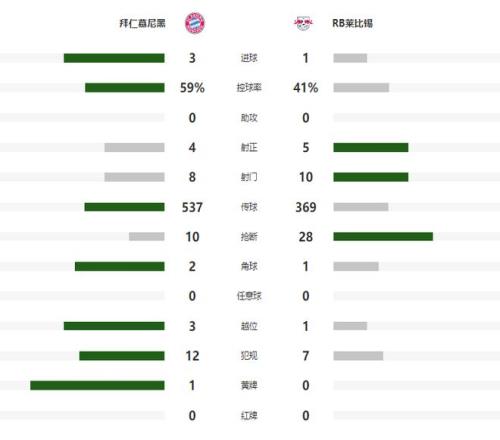Click the RB Leipzig club logo

[303, 23]
